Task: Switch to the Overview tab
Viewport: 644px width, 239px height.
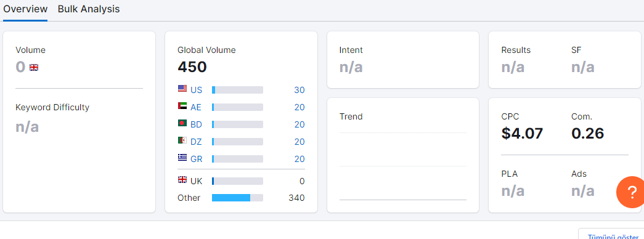Action: coord(25,9)
